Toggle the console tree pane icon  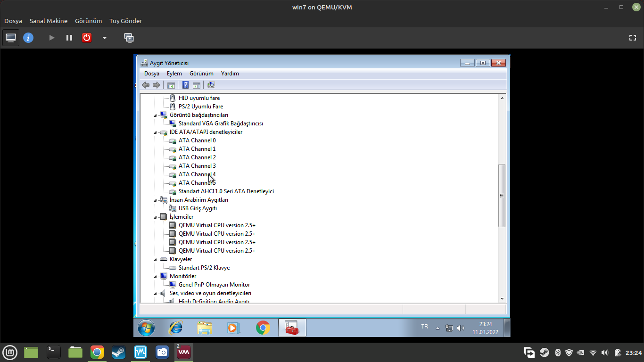(171, 85)
